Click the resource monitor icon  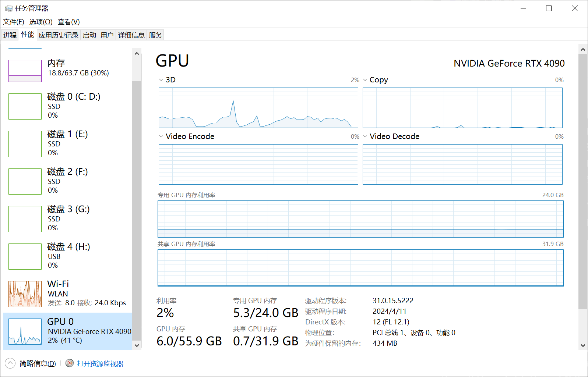click(70, 363)
